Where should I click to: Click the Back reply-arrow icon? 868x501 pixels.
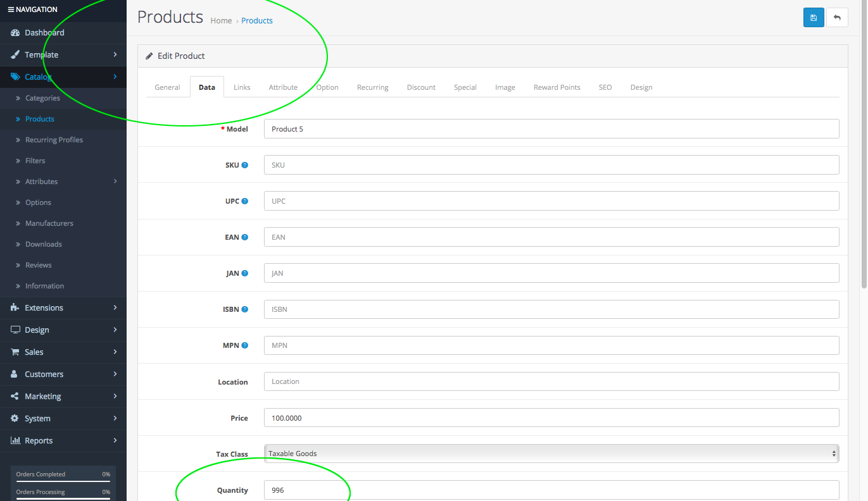(x=837, y=18)
